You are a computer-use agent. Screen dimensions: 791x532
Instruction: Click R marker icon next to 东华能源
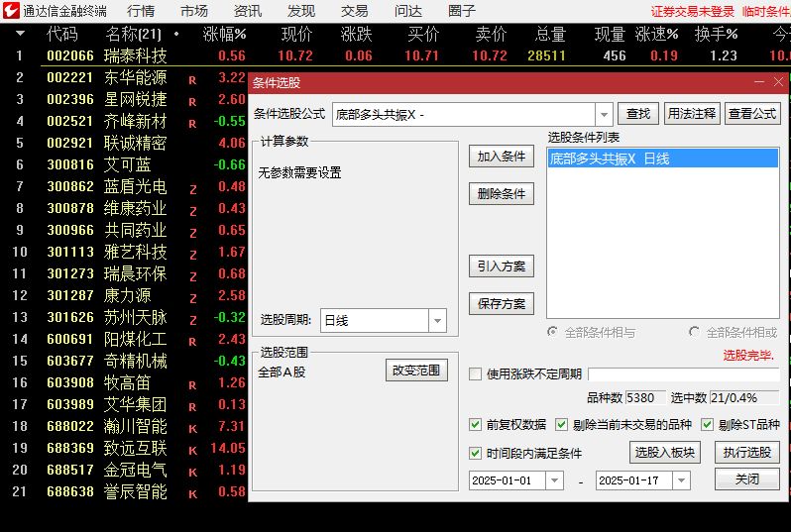192,80
